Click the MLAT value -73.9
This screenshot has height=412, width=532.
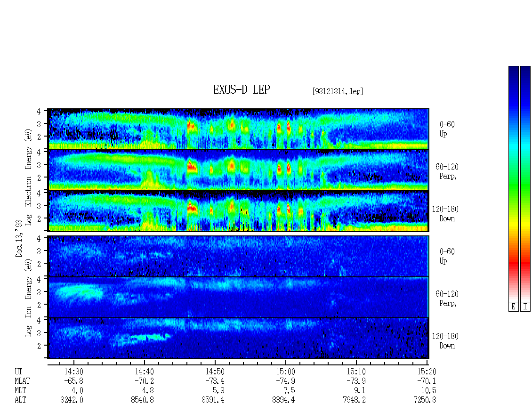[x=356, y=381]
